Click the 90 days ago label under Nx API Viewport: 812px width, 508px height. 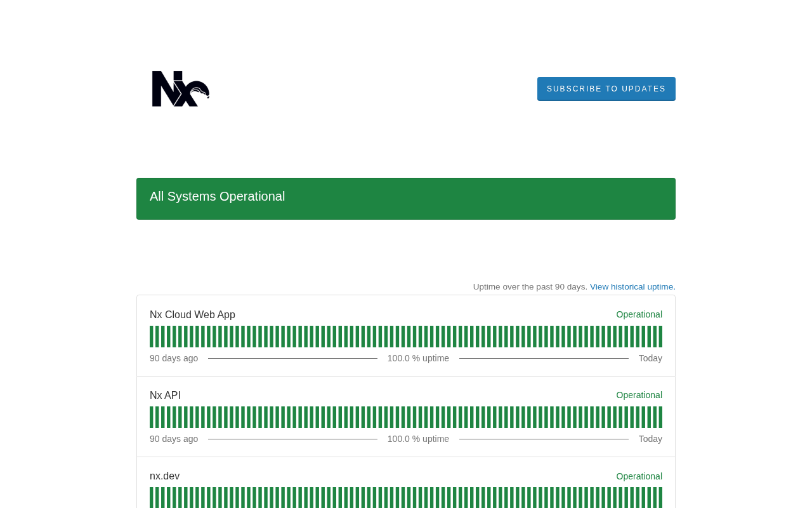[174, 439]
